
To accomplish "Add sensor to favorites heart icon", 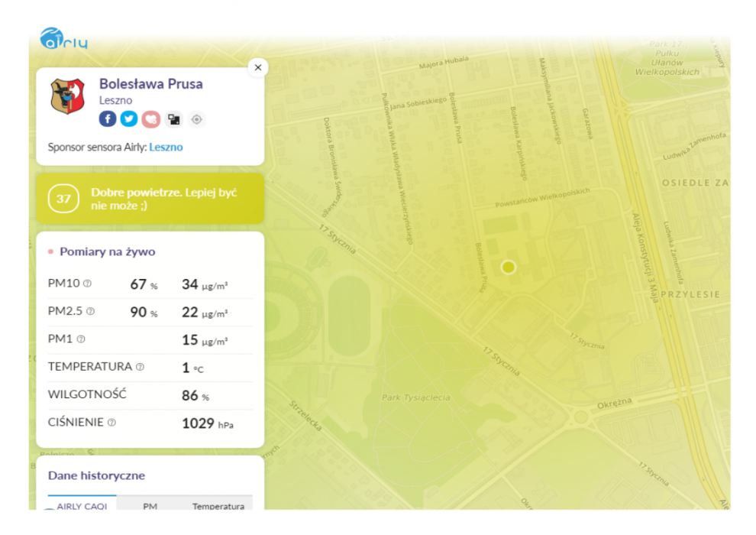I will coord(151,119).
